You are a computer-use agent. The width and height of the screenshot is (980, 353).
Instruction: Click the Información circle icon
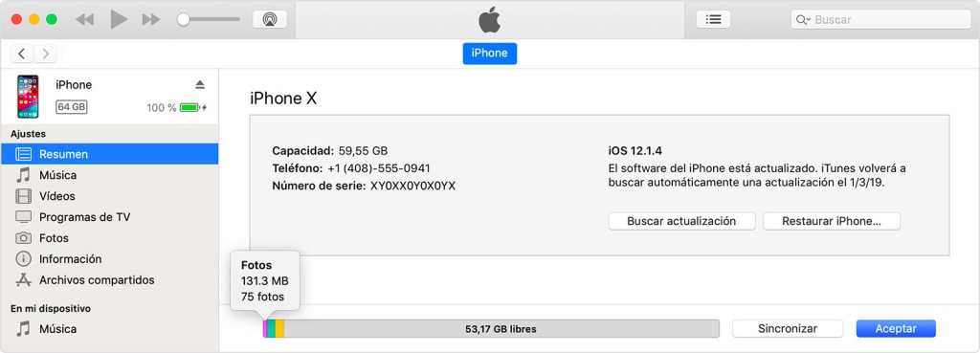24,258
